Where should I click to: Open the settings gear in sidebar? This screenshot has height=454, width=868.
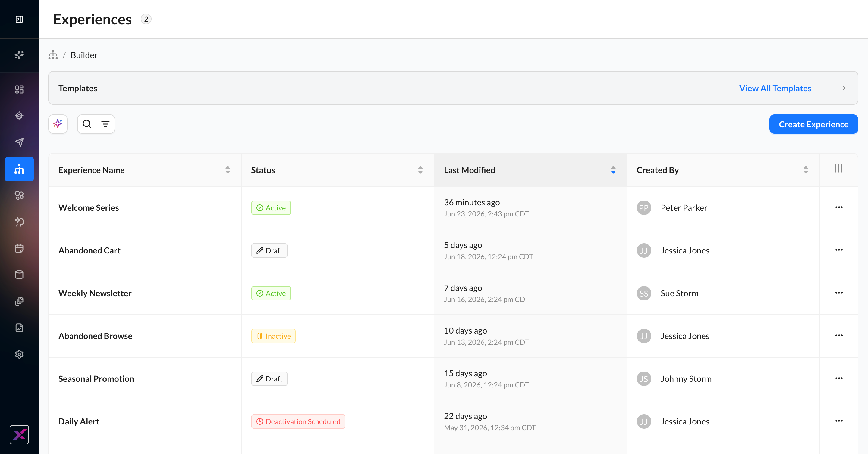(19, 354)
